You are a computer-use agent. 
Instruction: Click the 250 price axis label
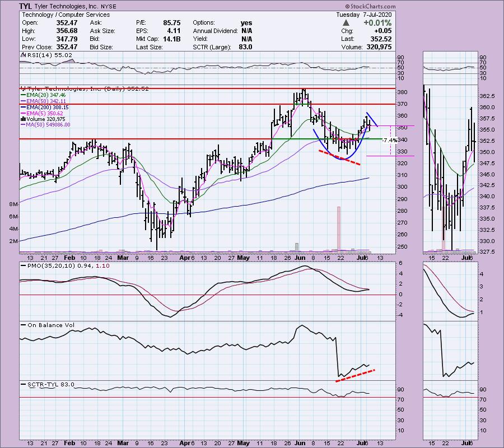click(403, 247)
